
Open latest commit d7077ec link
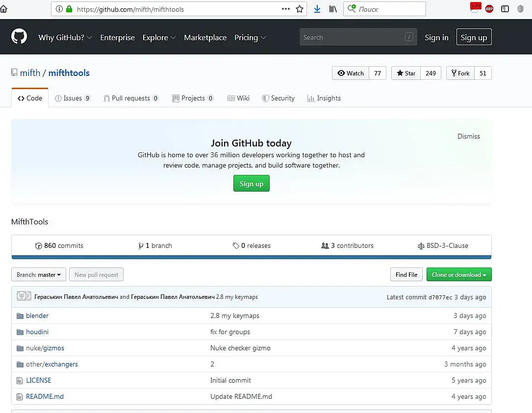440,297
